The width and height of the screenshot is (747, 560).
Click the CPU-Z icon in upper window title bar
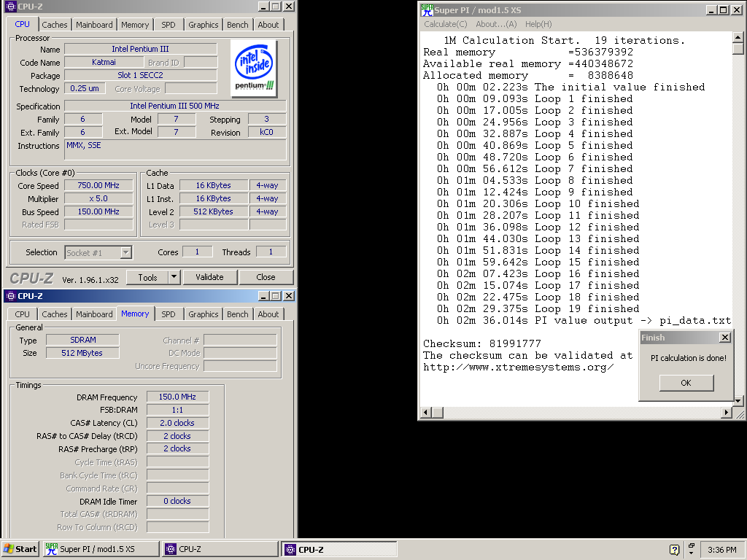10,6
